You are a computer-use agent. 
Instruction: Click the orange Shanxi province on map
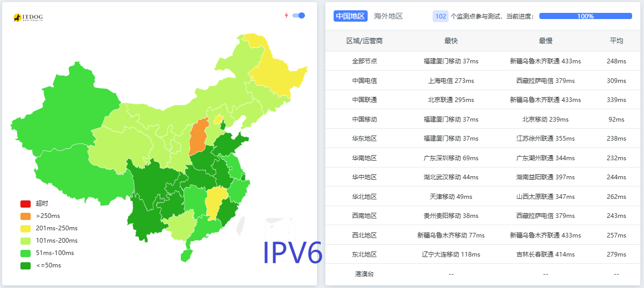click(x=199, y=137)
